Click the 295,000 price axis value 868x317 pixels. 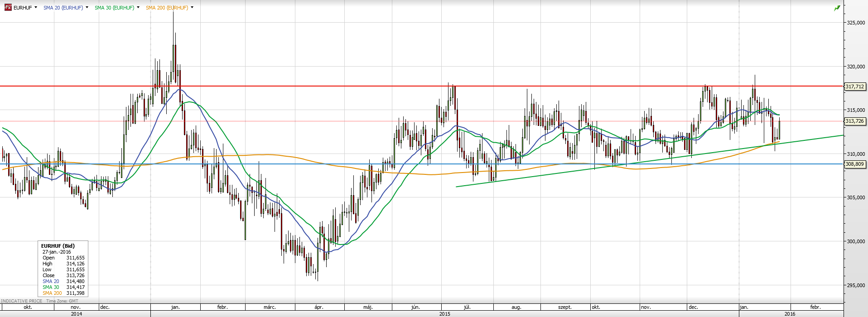click(x=856, y=285)
